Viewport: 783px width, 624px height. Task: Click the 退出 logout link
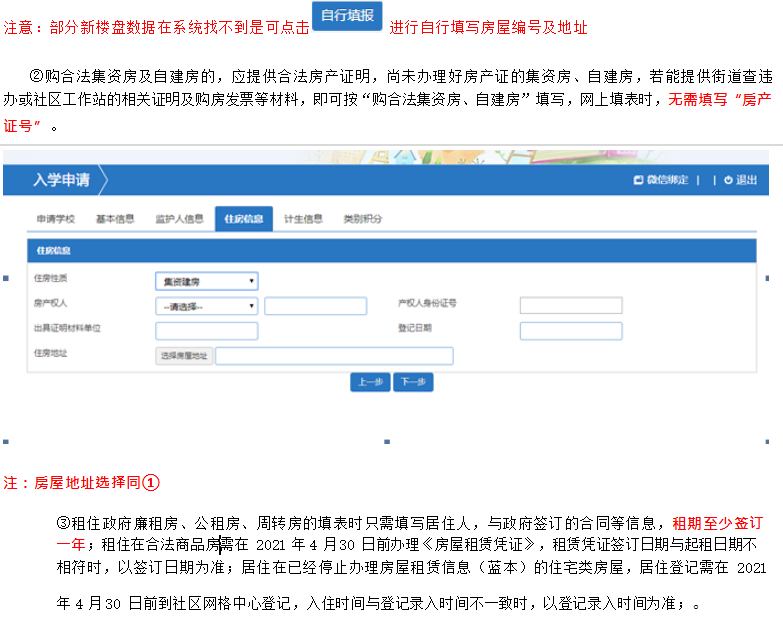pos(746,180)
